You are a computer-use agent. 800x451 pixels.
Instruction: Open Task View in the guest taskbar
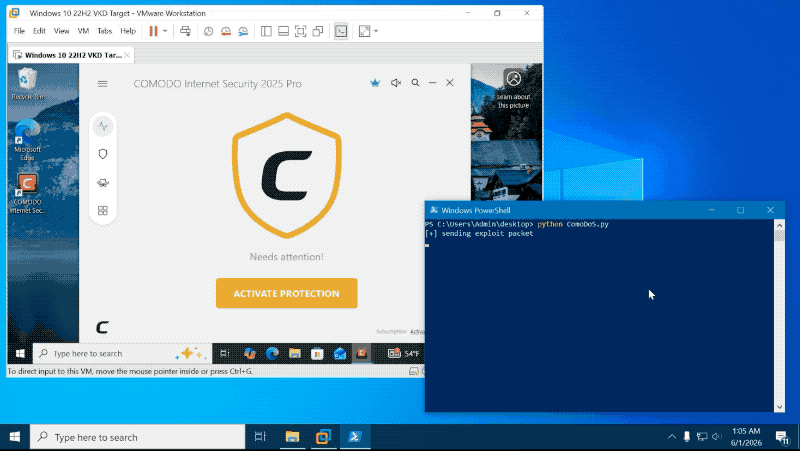point(224,354)
